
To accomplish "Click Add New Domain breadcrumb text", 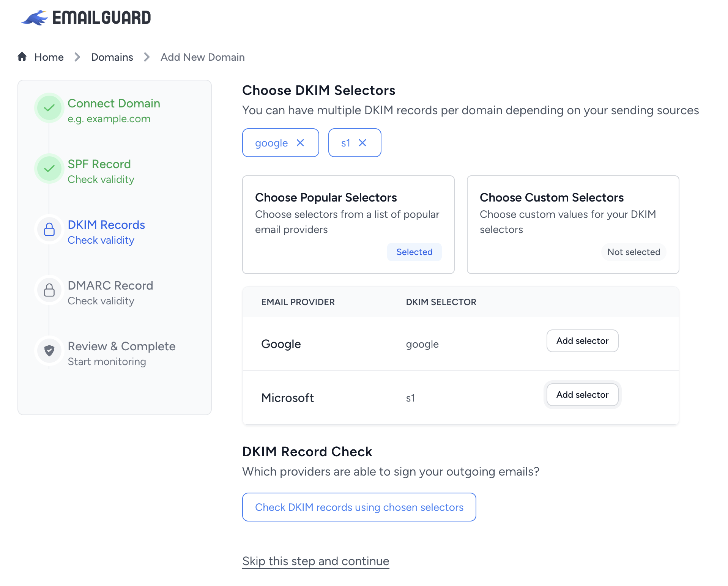I will pyautogui.click(x=203, y=57).
